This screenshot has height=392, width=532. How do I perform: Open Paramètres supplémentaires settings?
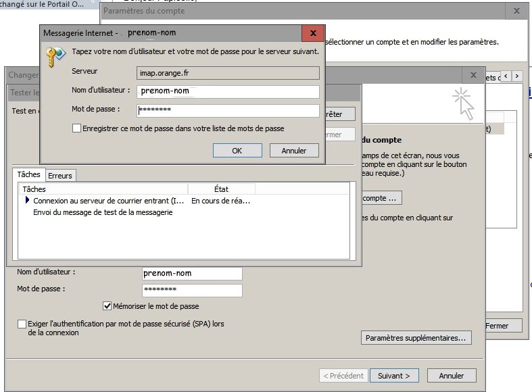416,337
